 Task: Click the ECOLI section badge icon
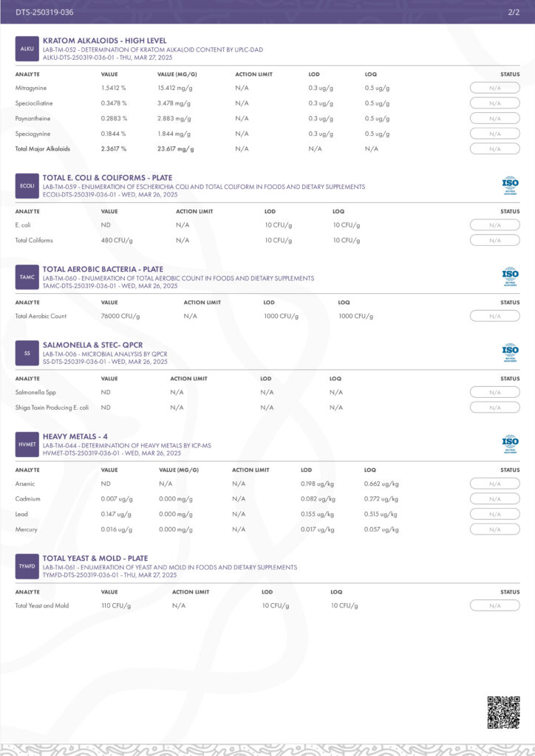27,185
